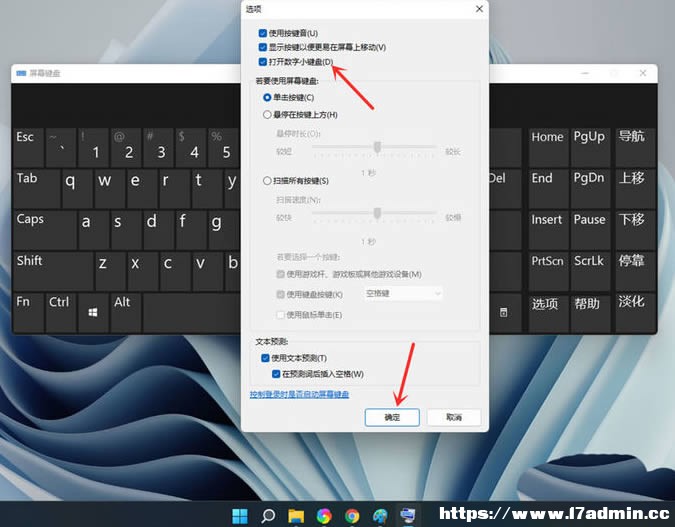Screen dimensions: 675x527
Task: Click the 导航 (Nav) key on the on-screen keyboard
Action: coord(635,147)
